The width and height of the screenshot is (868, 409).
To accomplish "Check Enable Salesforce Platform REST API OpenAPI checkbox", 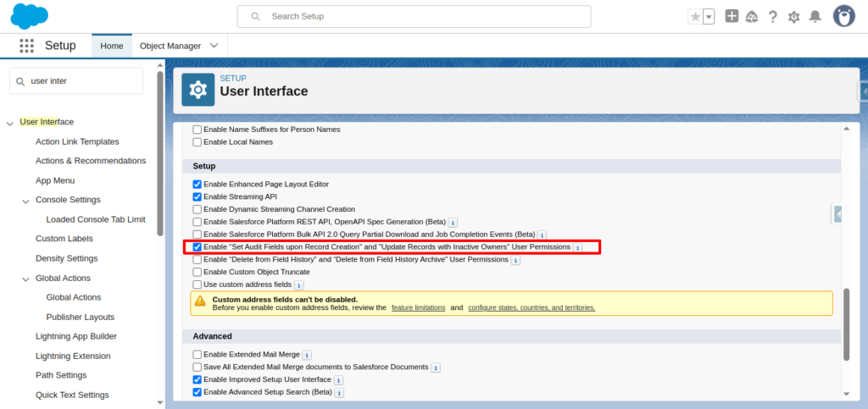I will pos(197,222).
